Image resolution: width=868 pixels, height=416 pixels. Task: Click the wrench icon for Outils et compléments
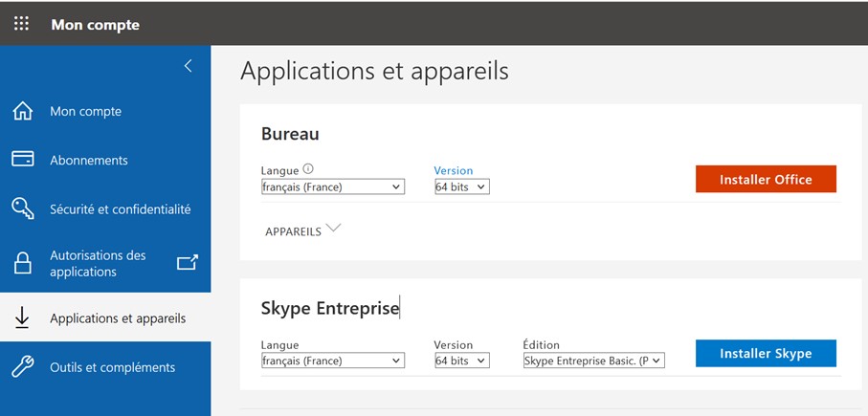[x=23, y=367]
